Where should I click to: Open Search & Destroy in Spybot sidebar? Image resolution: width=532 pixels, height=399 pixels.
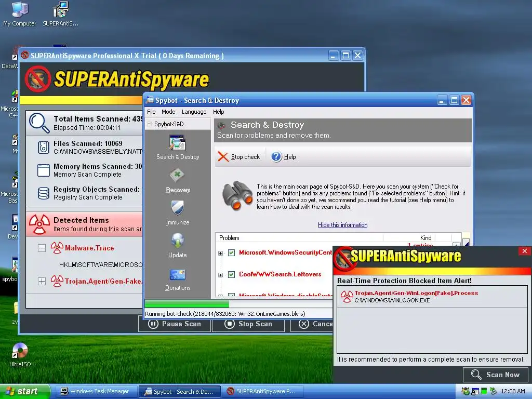(x=178, y=147)
